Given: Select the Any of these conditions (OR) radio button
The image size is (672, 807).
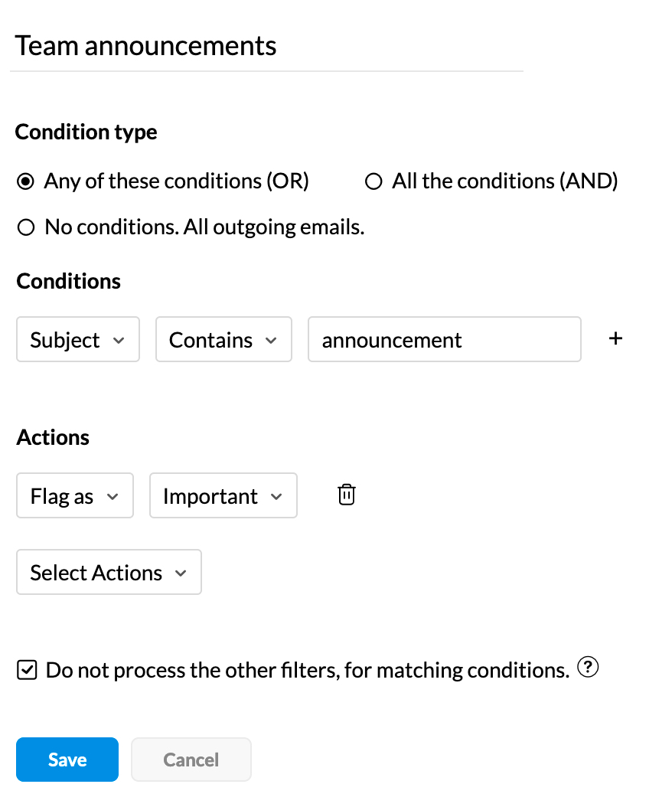Looking at the screenshot, I should coord(26,181).
